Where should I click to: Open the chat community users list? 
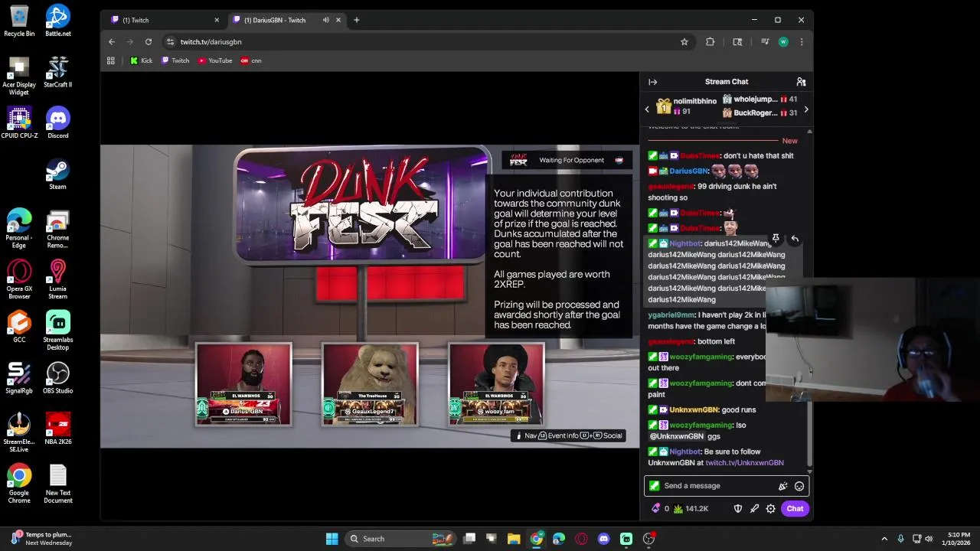(x=801, y=82)
